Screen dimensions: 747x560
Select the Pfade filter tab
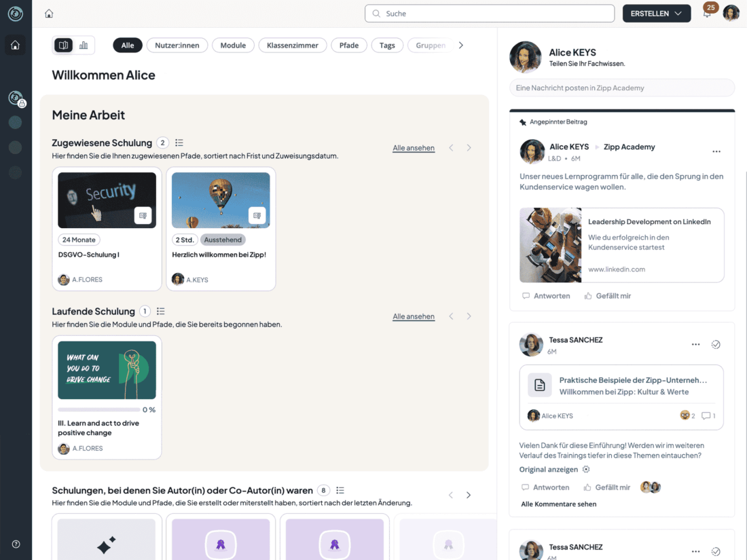[x=349, y=45]
